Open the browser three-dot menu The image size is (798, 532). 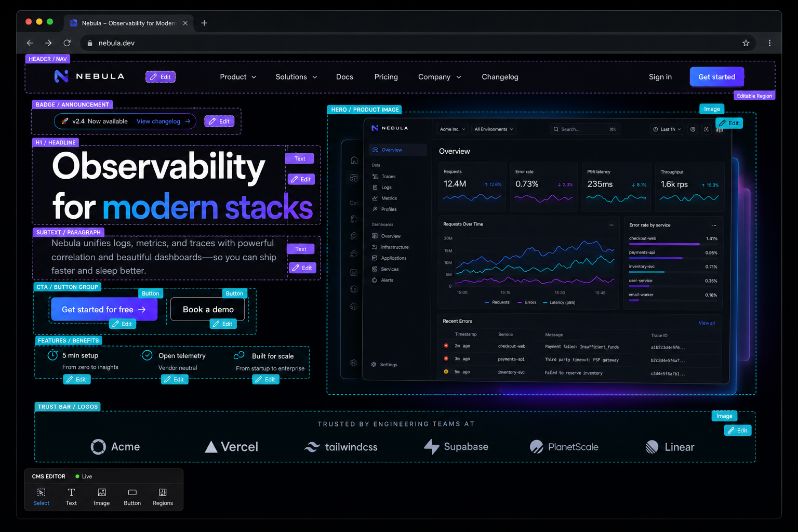769,43
